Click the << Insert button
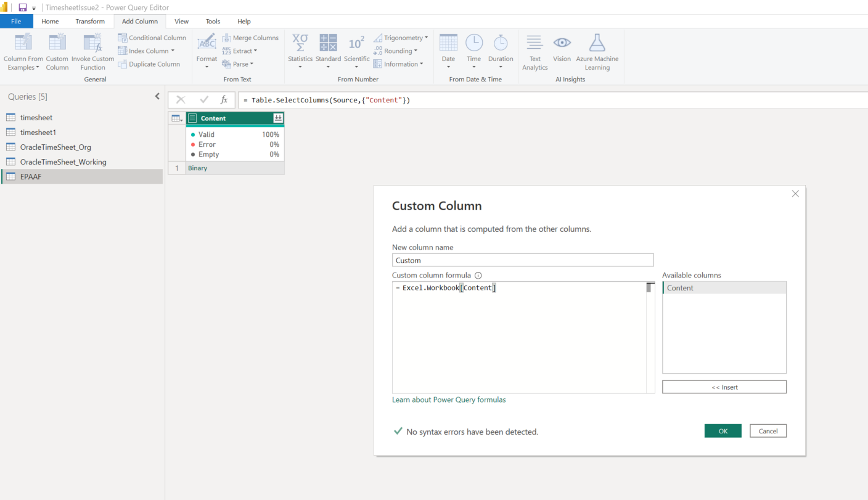Image resolution: width=868 pixels, height=500 pixels. click(724, 387)
